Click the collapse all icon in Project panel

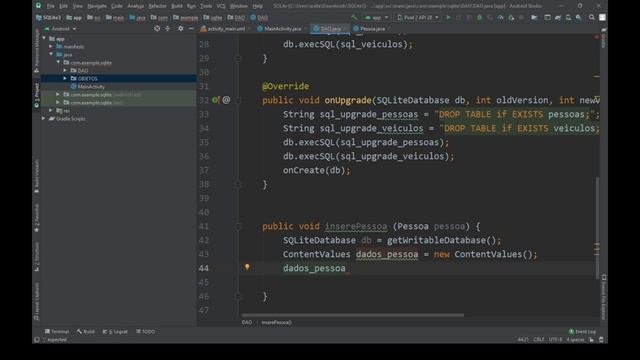pyautogui.click(x=168, y=29)
